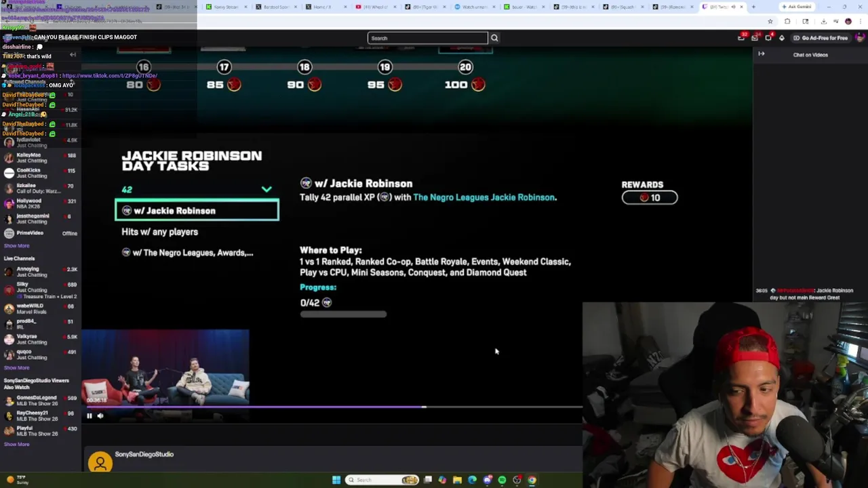The height and width of the screenshot is (488, 868).
Task: Click SonySanDiegoStudio channel avatar
Action: point(100,463)
